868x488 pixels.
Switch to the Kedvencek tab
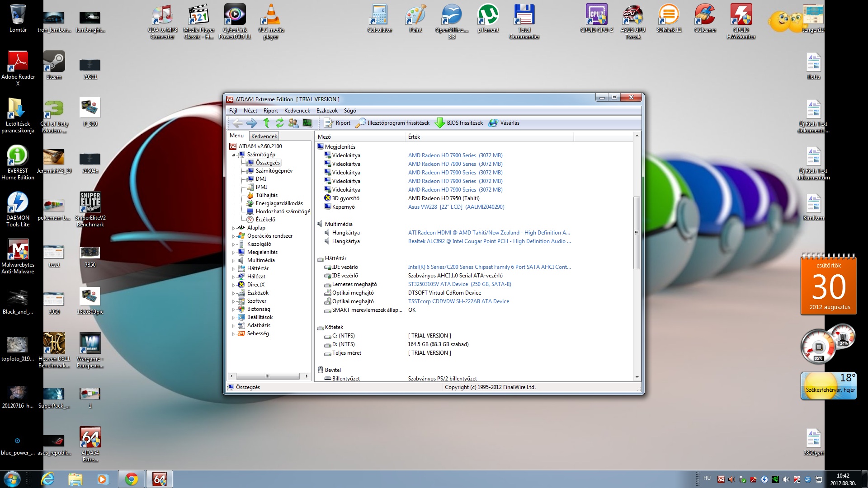click(264, 136)
